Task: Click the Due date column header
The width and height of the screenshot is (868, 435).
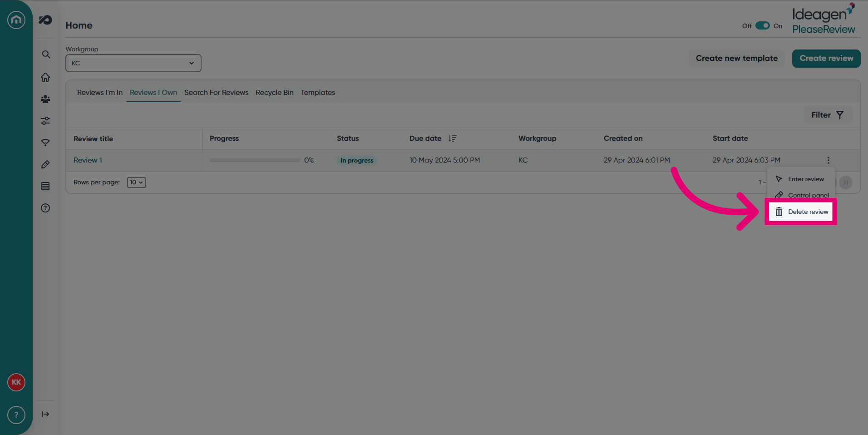Action: pos(425,138)
